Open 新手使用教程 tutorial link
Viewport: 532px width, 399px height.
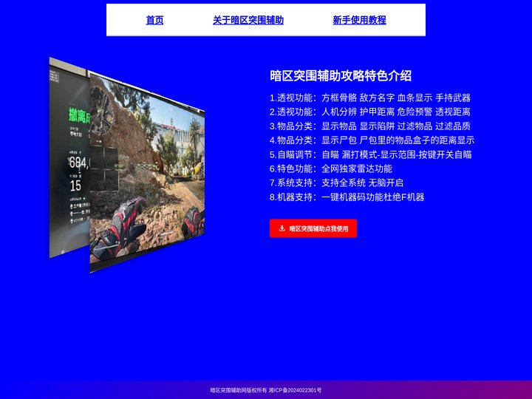(x=359, y=20)
